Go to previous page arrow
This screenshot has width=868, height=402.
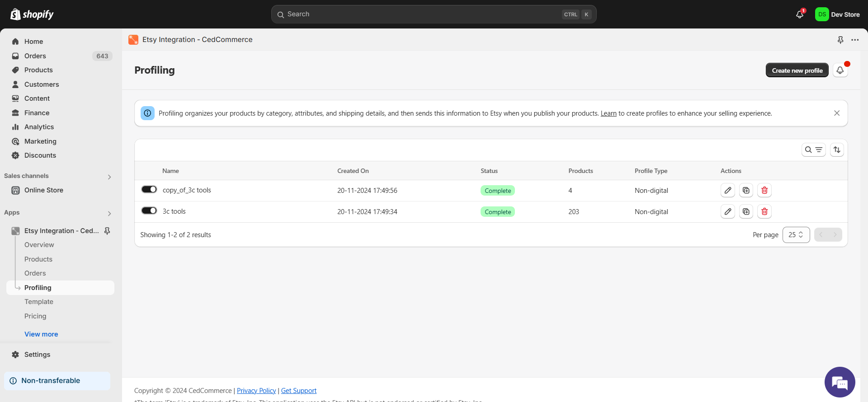[821, 235]
